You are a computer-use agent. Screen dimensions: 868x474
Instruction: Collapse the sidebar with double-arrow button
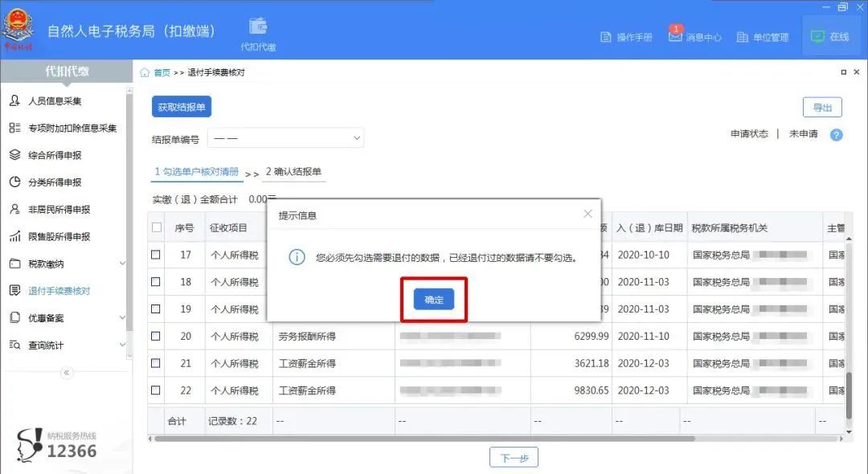point(67,372)
